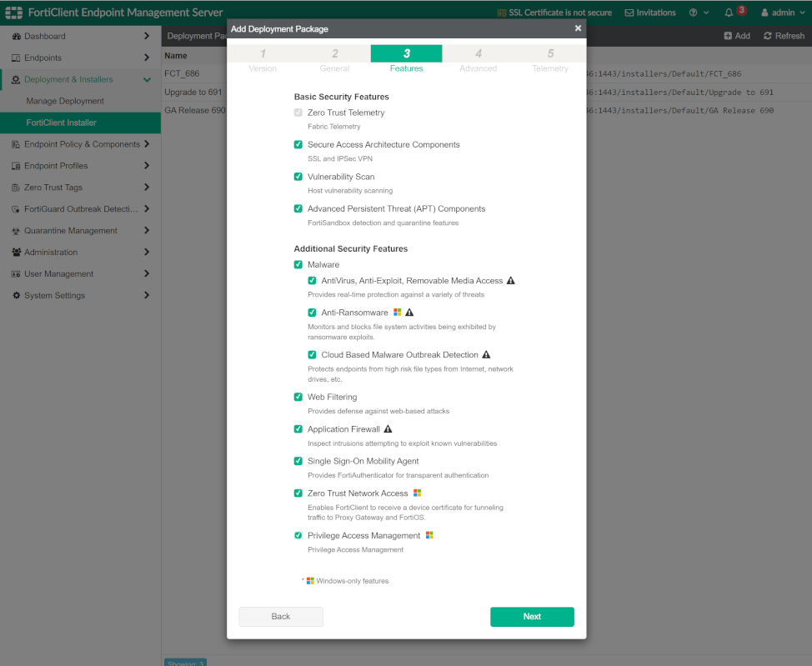This screenshot has width=812, height=666.
Task: Switch to the Advanced wizard step
Action: [478, 58]
